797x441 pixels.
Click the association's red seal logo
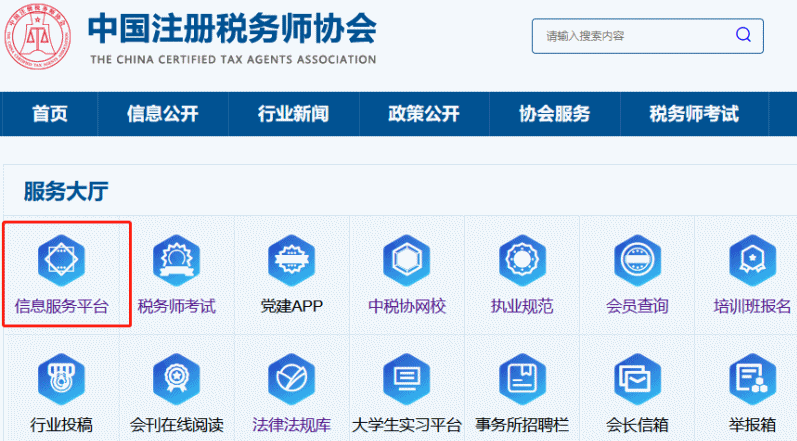tap(38, 37)
